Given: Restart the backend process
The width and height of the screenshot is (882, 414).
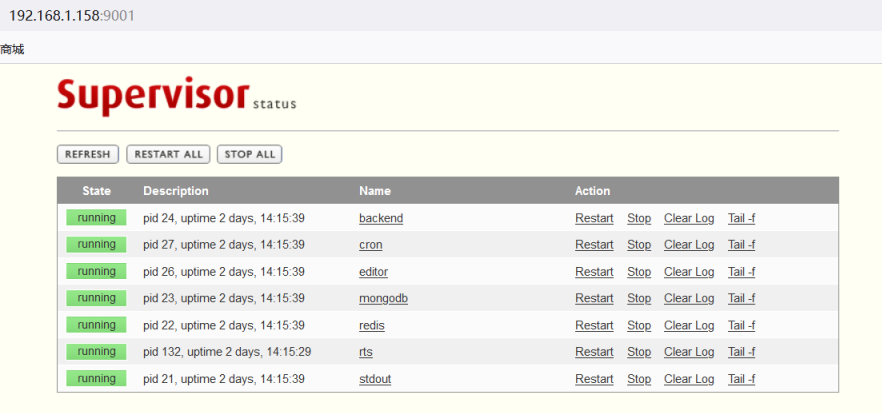Looking at the screenshot, I should pos(594,218).
